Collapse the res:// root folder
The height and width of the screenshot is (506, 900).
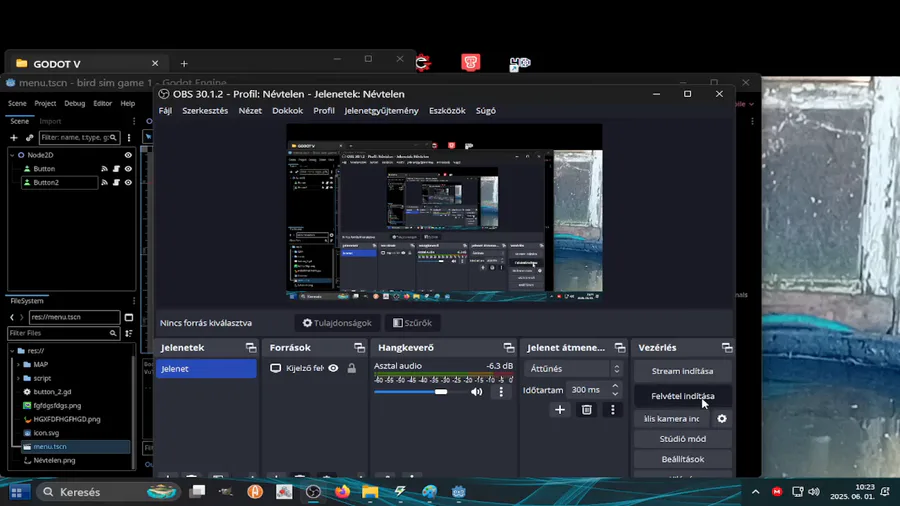pyautogui.click(x=12, y=351)
